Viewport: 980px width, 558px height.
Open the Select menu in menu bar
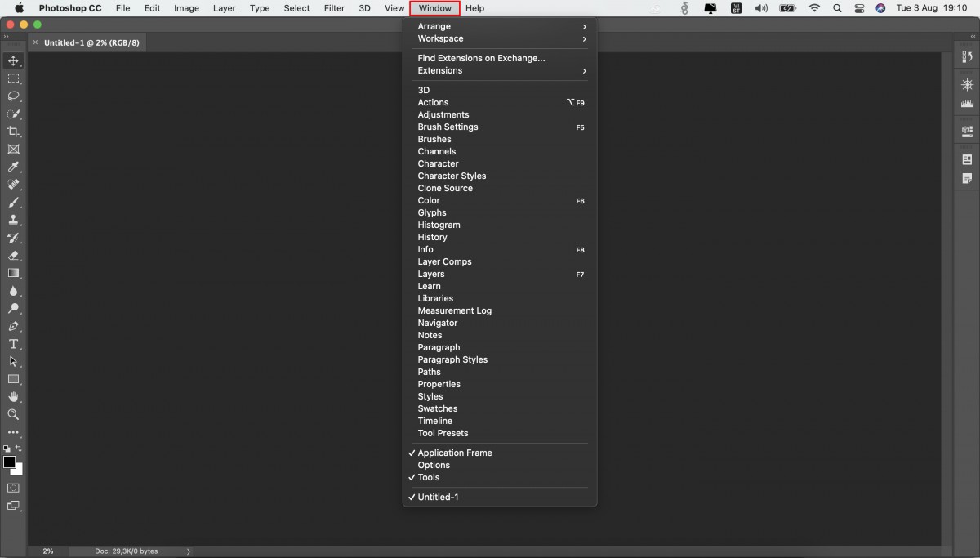click(x=296, y=8)
